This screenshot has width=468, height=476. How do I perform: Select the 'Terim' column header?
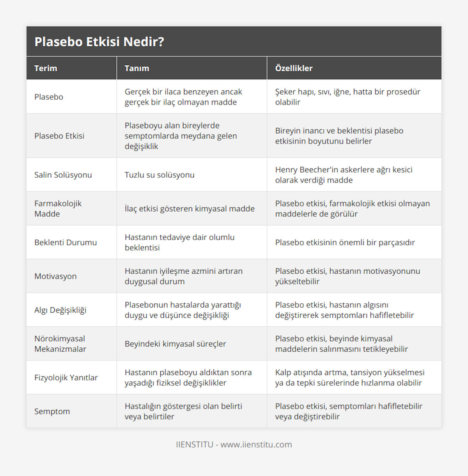pyautogui.click(x=46, y=68)
